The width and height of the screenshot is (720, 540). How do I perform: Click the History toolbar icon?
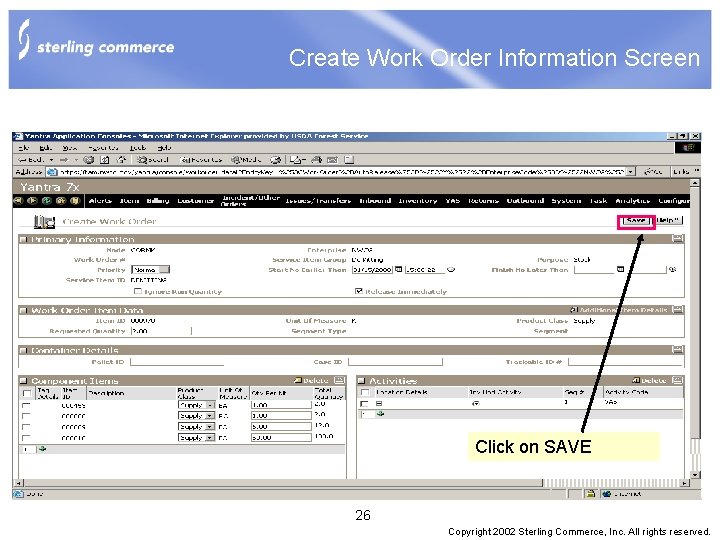coord(276,160)
